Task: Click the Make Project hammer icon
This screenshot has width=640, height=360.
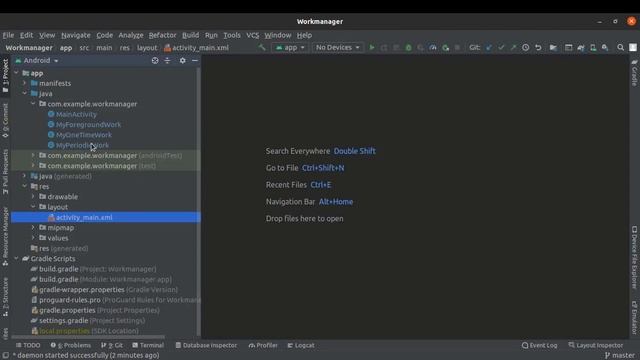Action: pyautogui.click(x=262, y=47)
